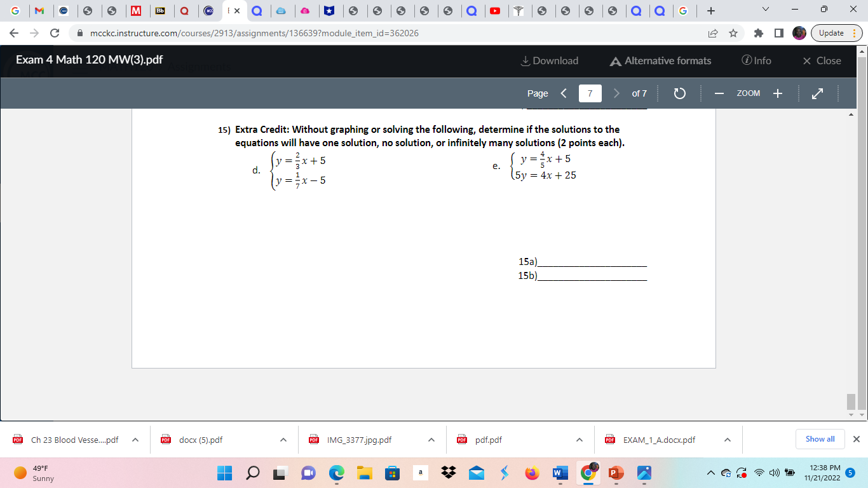This screenshot has width=868, height=488.
Task: Zoom in on the PDF document
Action: coord(778,93)
